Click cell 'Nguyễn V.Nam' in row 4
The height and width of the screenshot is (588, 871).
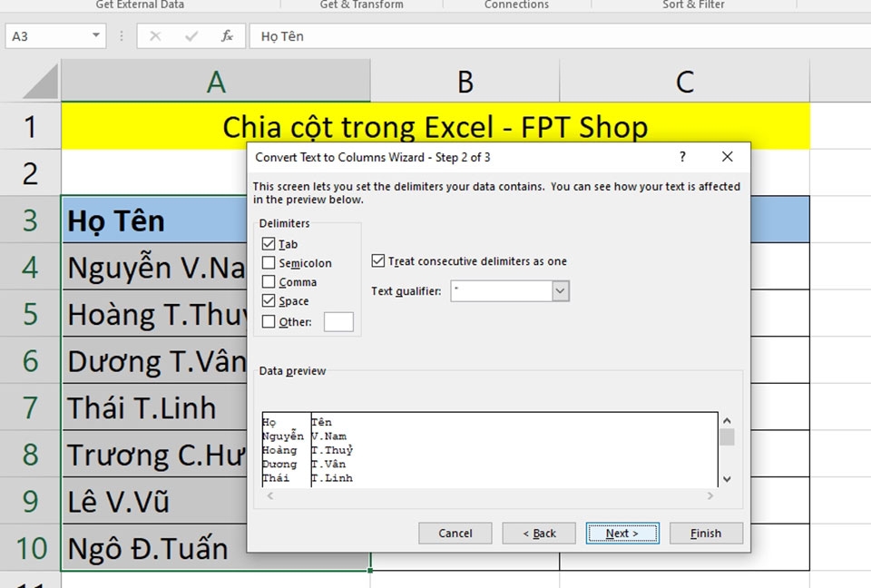tap(154, 267)
